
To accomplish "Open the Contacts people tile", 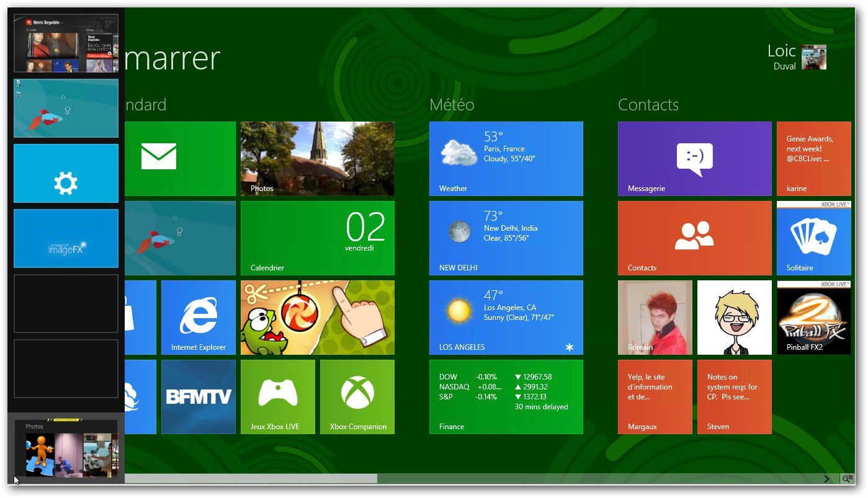I will point(694,238).
